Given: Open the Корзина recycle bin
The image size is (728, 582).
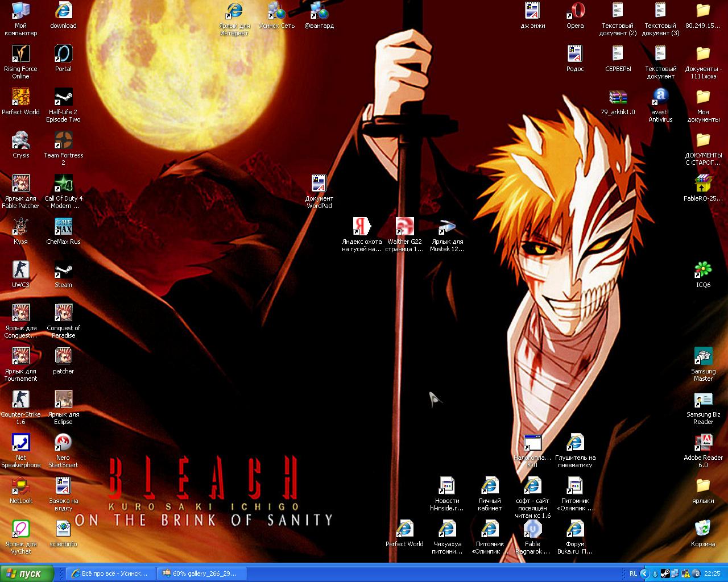Looking at the screenshot, I should click(703, 530).
